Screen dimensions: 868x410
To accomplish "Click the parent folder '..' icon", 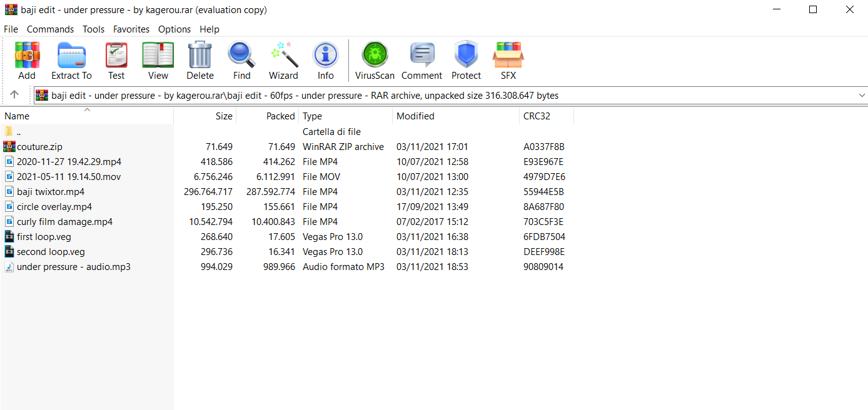I will (x=9, y=131).
